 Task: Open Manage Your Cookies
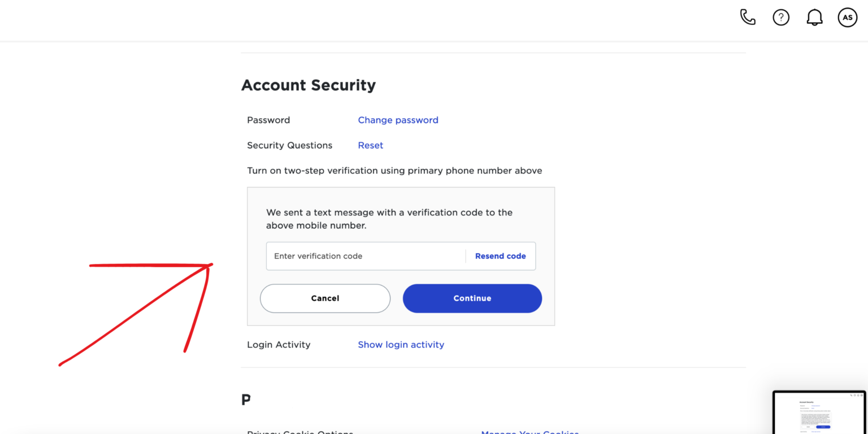point(530,432)
